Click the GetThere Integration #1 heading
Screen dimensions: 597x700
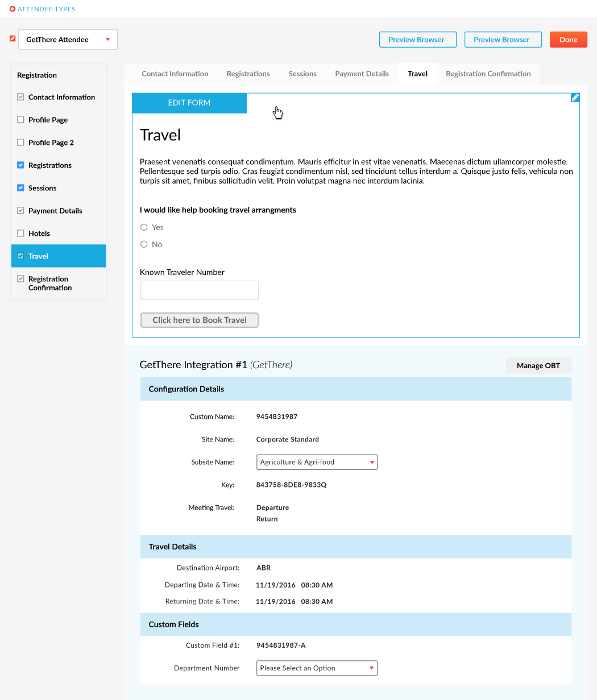click(x=216, y=365)
